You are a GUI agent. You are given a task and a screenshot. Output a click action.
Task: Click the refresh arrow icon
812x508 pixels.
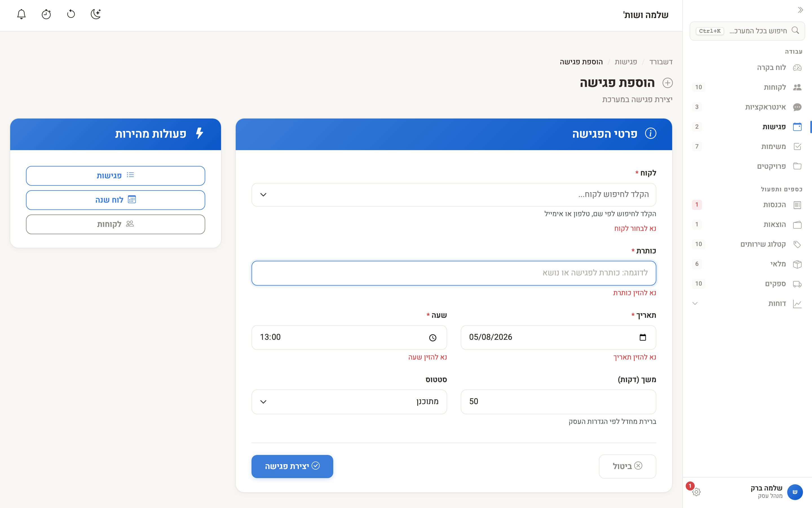pyautogui.click(x=71, y=14)
